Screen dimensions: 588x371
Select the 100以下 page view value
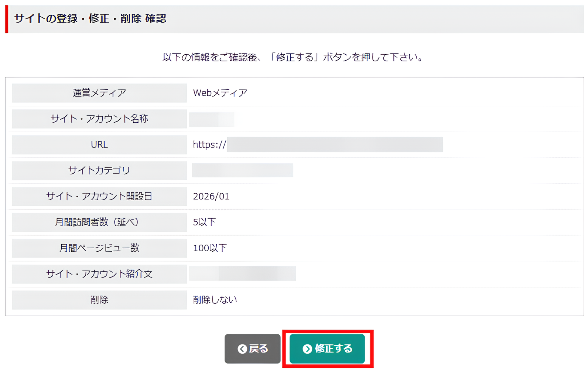209,248
